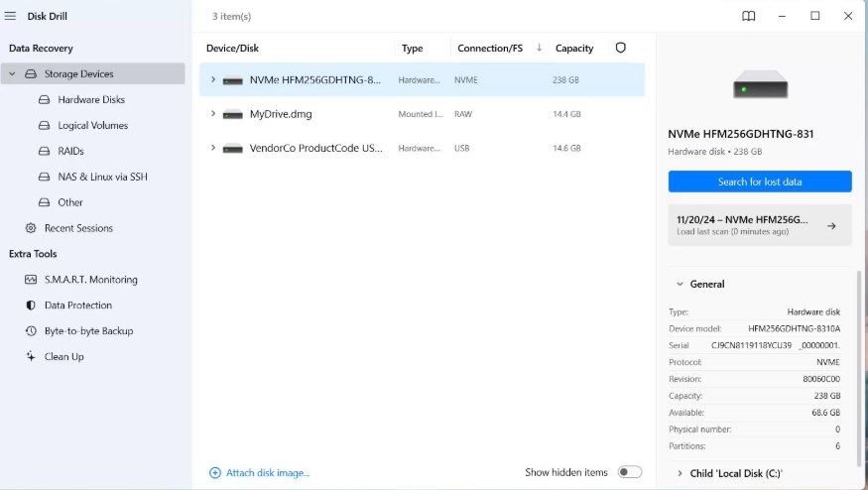Collapse the General section
Viewport: 868px width, 490px height.
coord(680,285)
